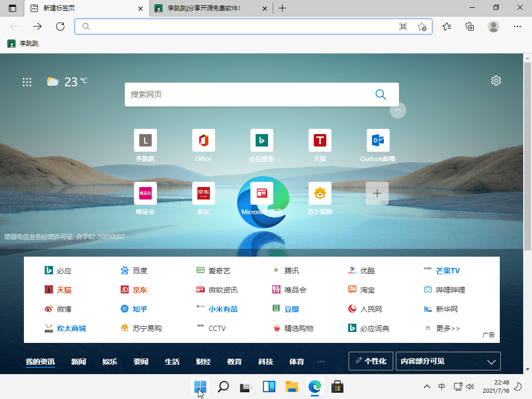Show more news categories with the ellipsis
This screenshot has width=532, height=399.
pos(321,362)
